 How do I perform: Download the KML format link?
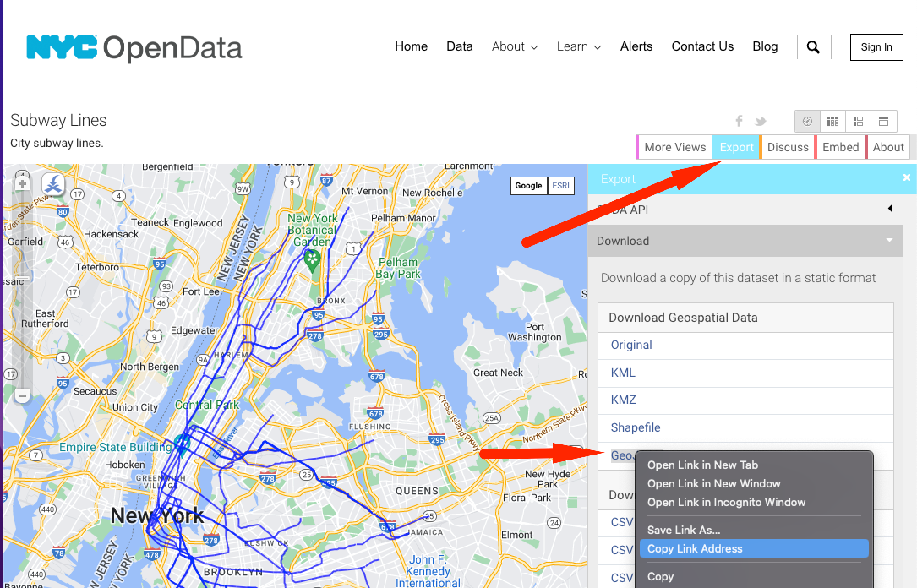click(623, 373)
